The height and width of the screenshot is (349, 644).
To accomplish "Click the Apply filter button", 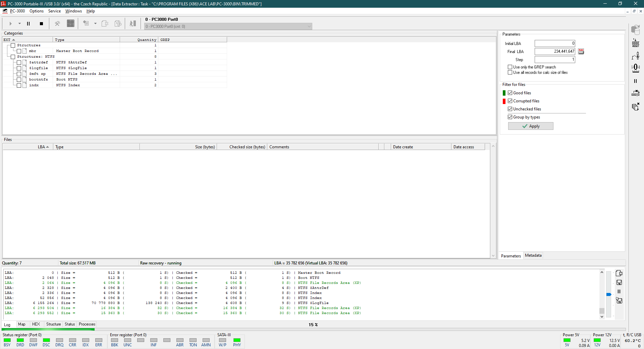I will [x=530, y=126].
